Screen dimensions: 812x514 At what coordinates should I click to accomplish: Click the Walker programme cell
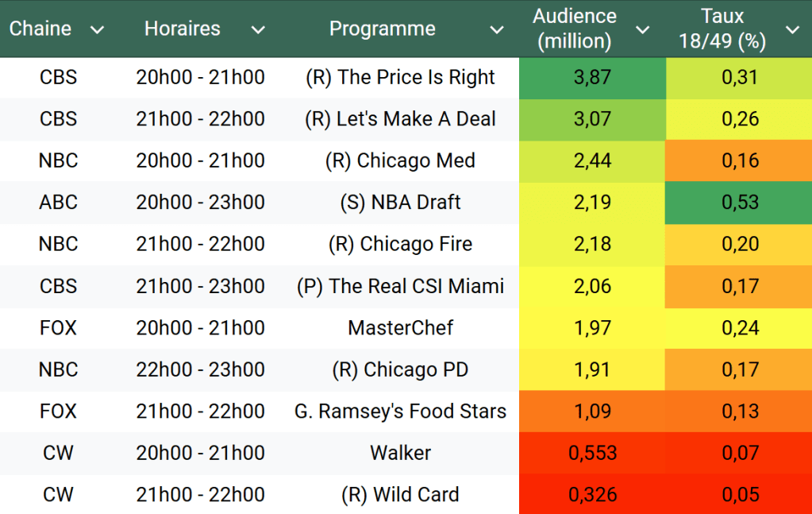coord(400,453)
